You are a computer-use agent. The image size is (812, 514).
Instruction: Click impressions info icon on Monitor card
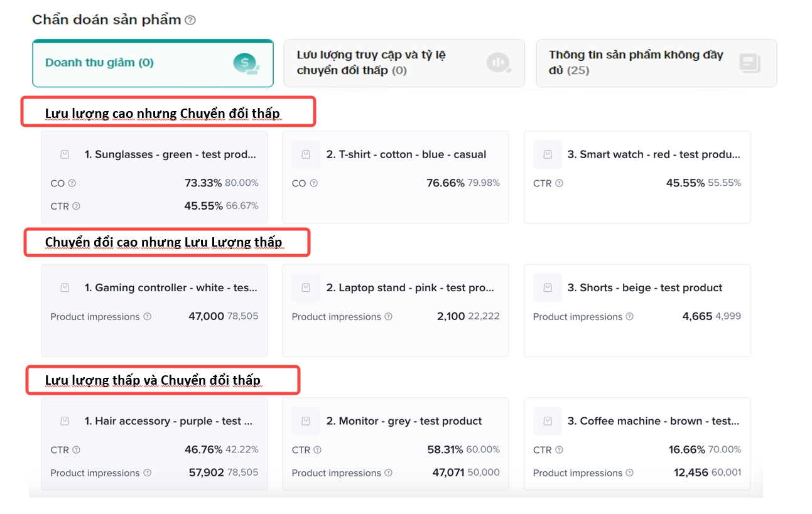tap(388, 473)
